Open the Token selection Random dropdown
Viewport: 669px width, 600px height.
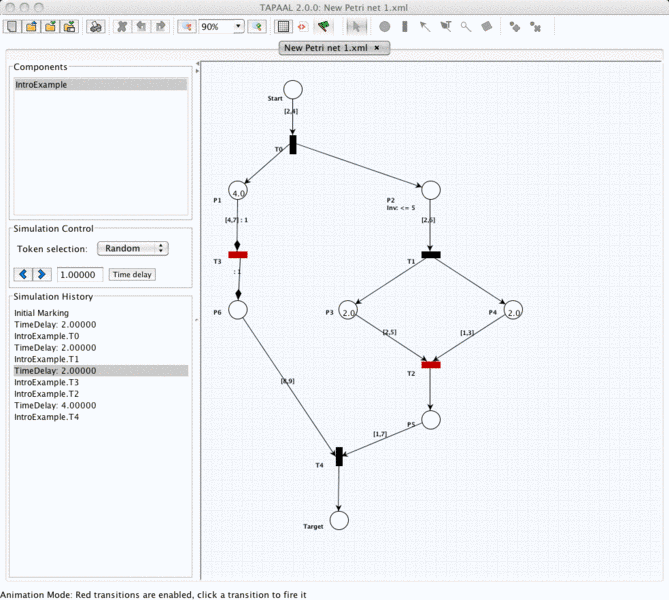coord(133,248)
